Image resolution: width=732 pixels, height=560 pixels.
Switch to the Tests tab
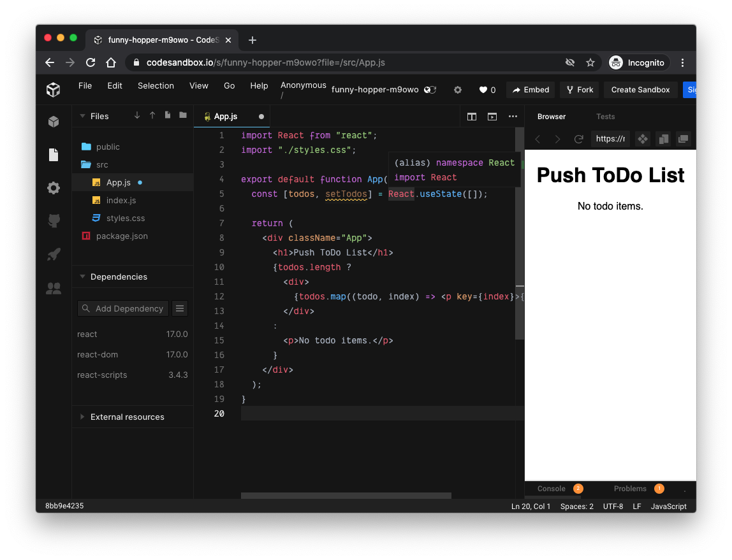click(x=605, y=117)
